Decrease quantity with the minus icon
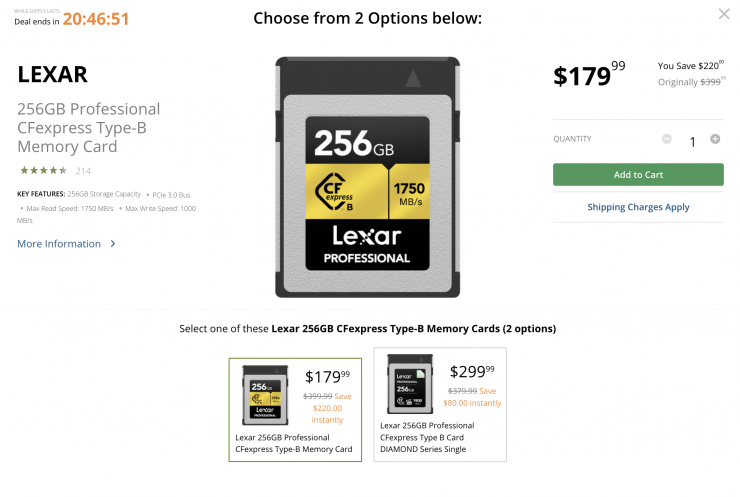 pos(667,139)
